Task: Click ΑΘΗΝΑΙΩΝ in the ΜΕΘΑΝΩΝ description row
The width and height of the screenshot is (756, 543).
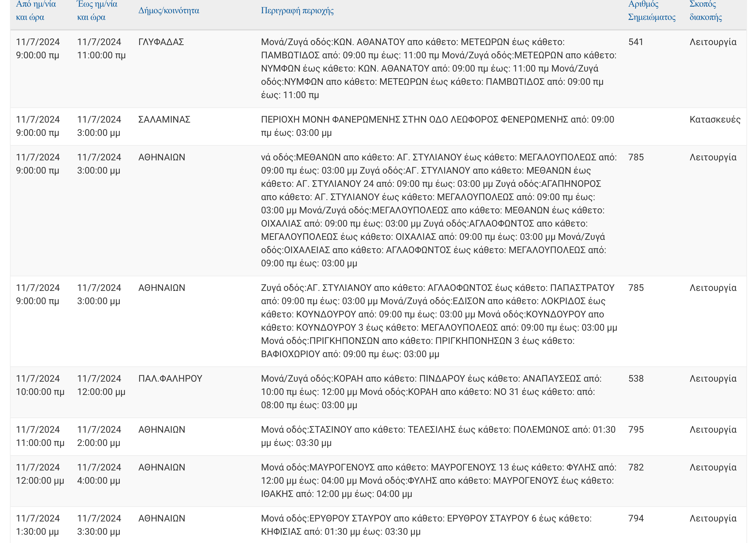Action: [x=162, y=157]
